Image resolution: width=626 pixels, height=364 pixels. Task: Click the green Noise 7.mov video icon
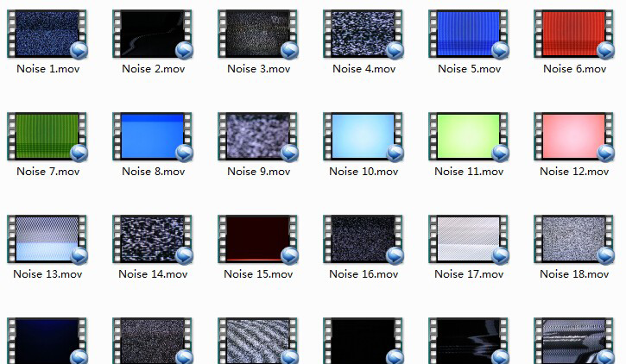[47, 136]
